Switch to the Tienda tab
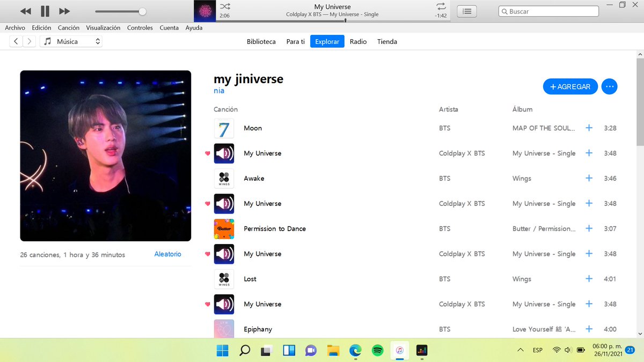 (x=387, y=41)
